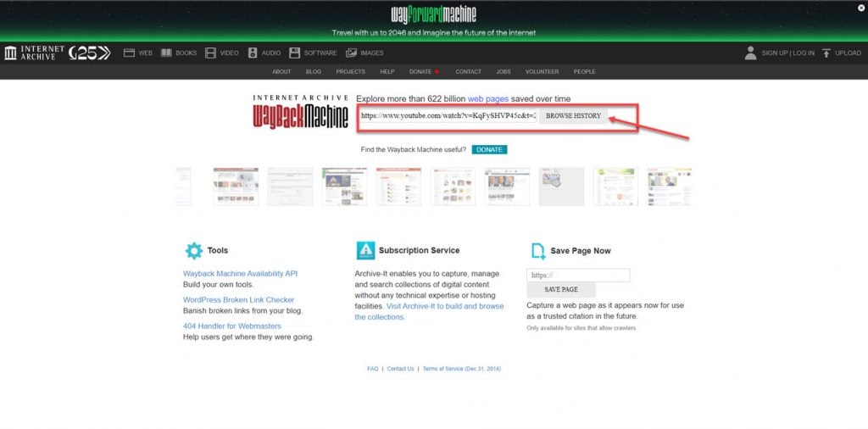Open the Jobs menu item
The image size is (868, 429).
tap(504, 72)
